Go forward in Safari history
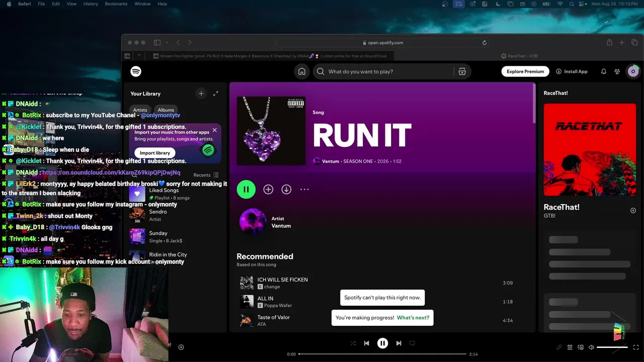 coord(190,43)
